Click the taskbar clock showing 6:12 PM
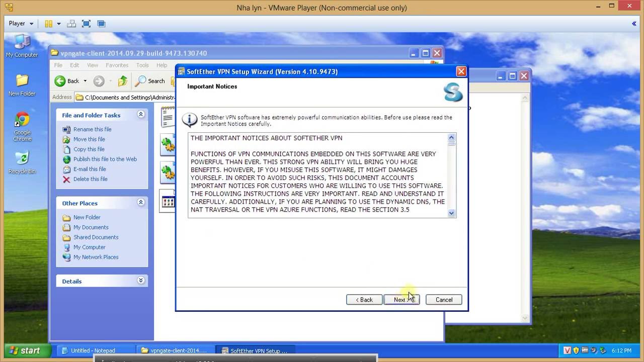 [621, 350]
